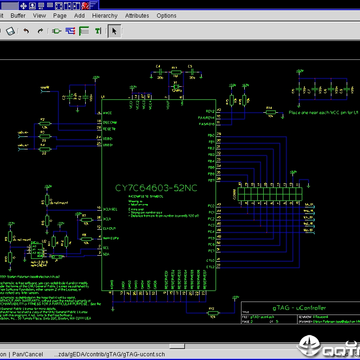Viewport: 360px width, 360px height.
Task: Open the Add menu
Action: 79,16
